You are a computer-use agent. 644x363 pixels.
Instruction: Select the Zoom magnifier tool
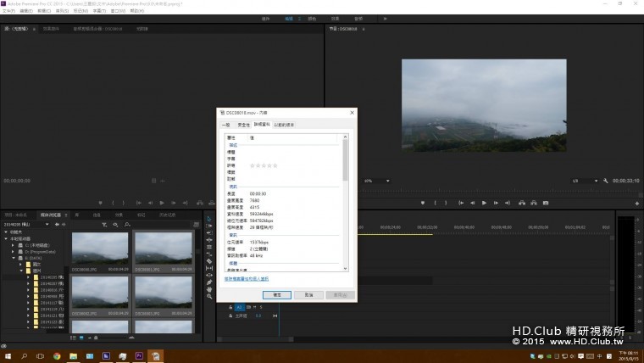click(x=209, y=296)
